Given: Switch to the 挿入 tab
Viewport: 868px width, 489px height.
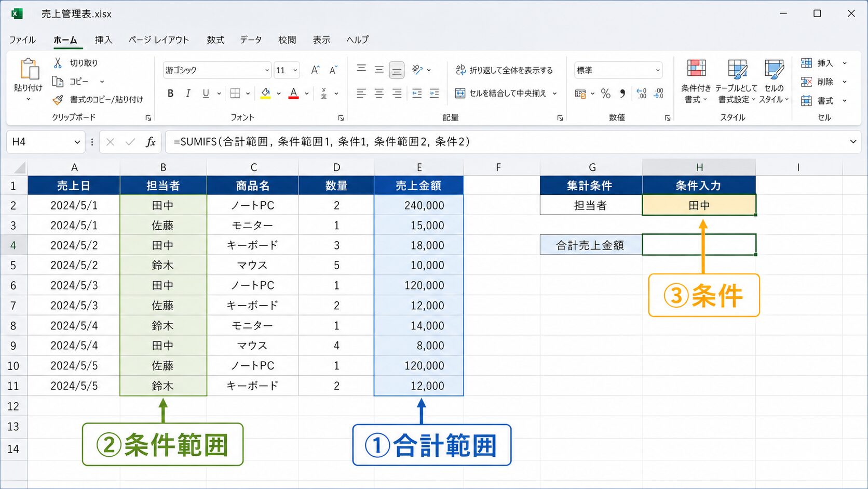Looking at the screenshot, I should pos(103,39).
